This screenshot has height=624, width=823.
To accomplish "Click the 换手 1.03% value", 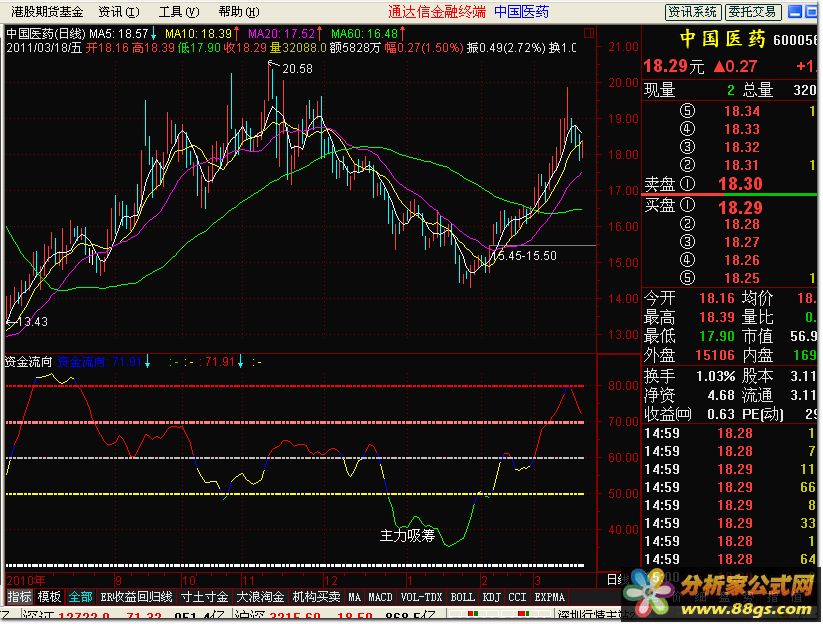I will 715,376.
